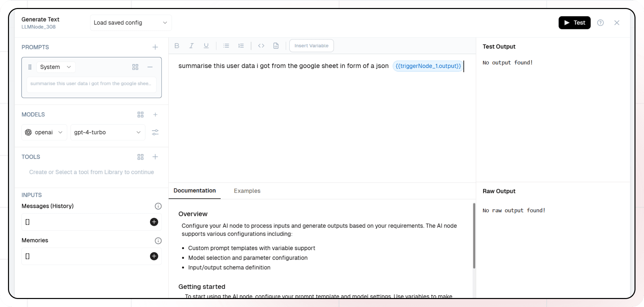Toggle underline formatting in the editor toolbar

point(206,46)
